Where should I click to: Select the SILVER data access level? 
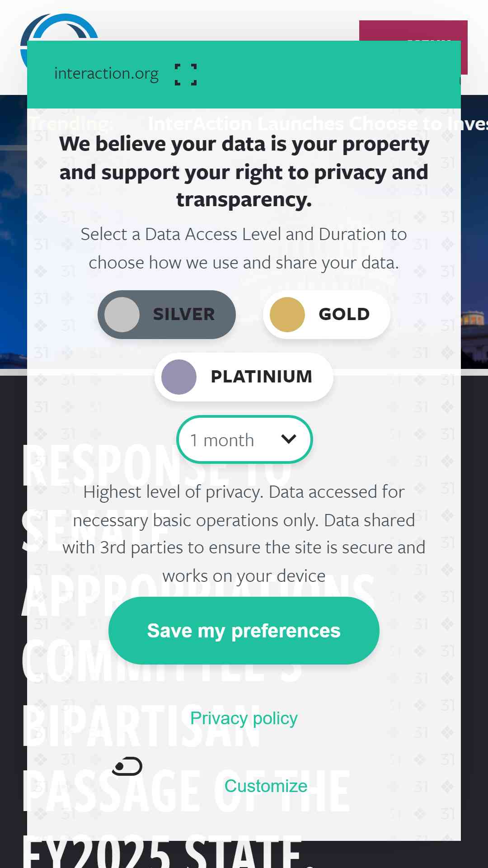coord(167,315)
